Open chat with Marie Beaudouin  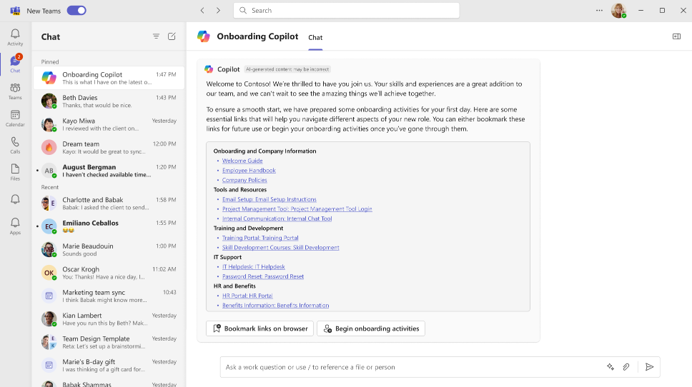click(x=109, y=250)
